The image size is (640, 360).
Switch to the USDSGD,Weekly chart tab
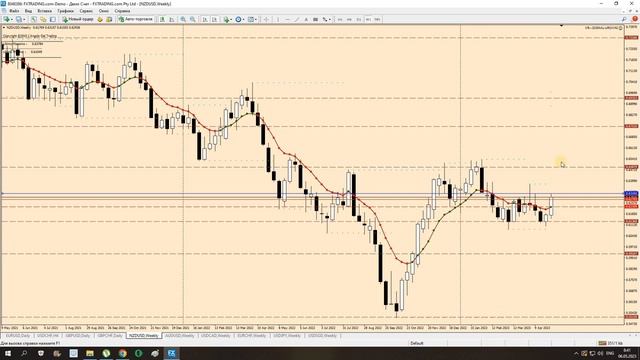(x=322, y=336)
